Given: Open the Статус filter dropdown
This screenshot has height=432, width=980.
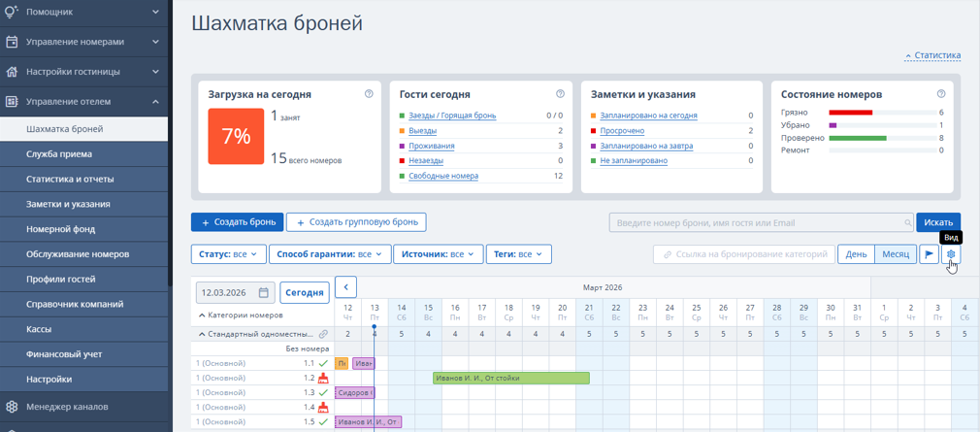Looking at the screenshot, I should click(228, 254).
